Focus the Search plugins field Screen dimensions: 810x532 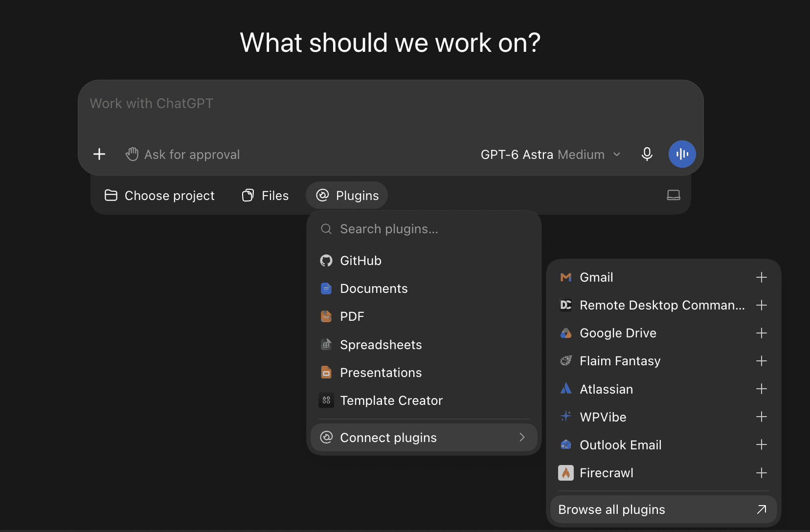pyautogui.click(x=424, y=229)
